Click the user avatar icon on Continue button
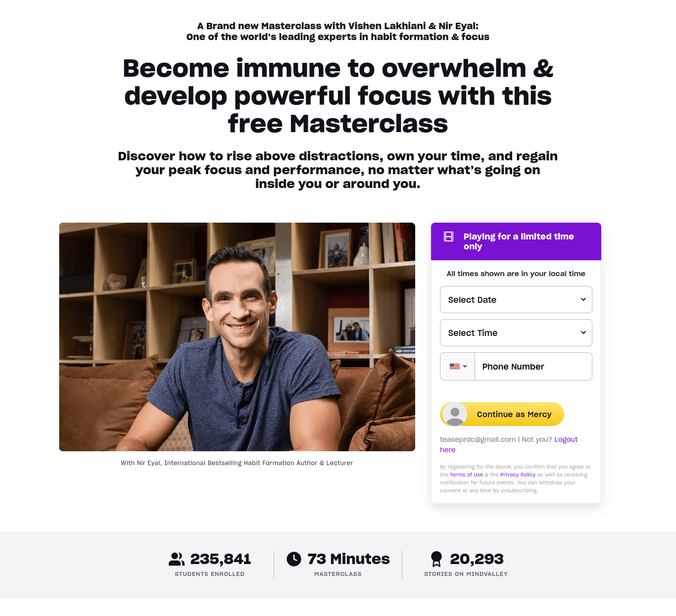 click(454, 414)
